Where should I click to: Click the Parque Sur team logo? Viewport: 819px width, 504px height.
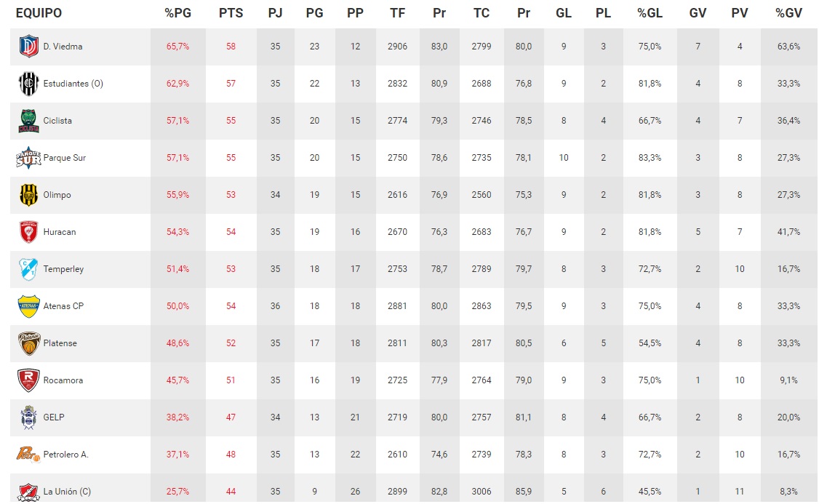coord(28,158)
